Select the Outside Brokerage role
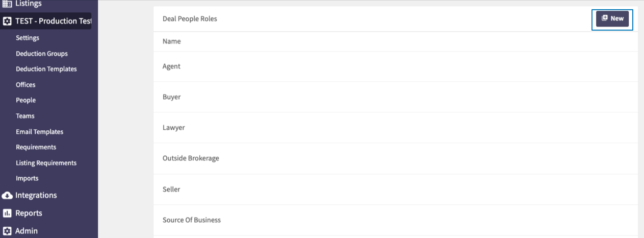 coord(396,158)
